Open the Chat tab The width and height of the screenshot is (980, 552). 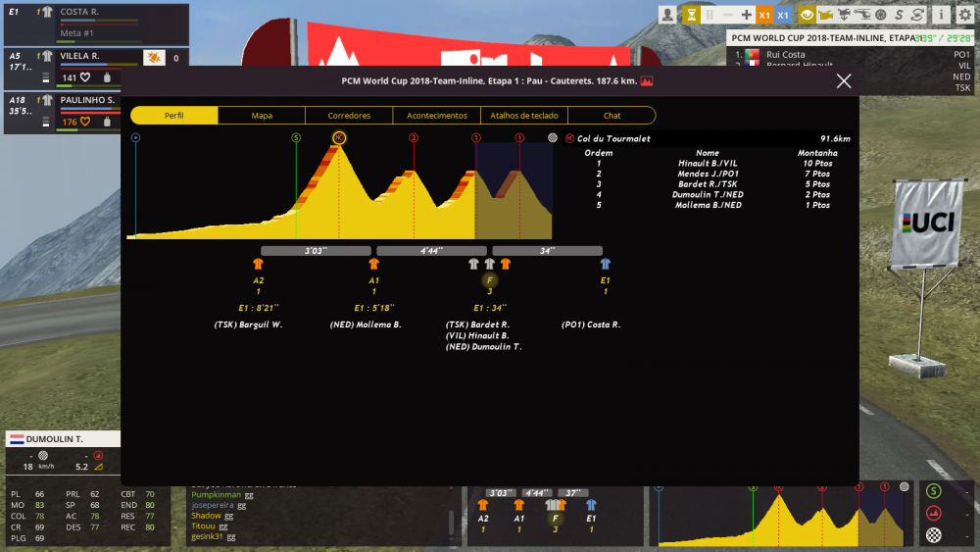point(612,115)
